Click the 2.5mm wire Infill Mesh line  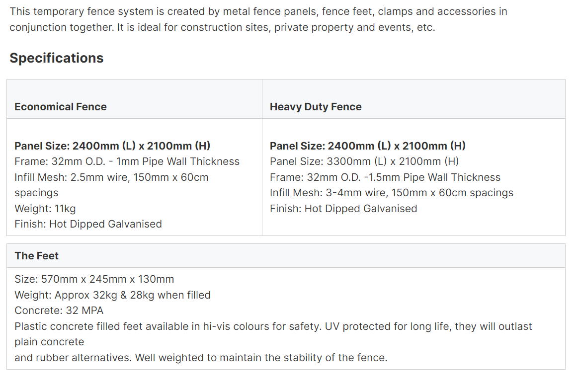coord(111,185)
